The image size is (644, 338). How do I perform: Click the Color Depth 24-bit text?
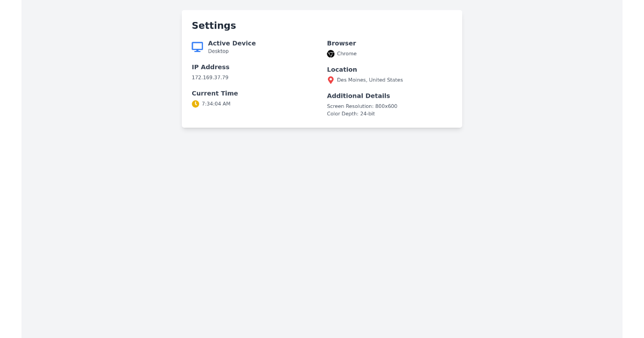(350, 113)
